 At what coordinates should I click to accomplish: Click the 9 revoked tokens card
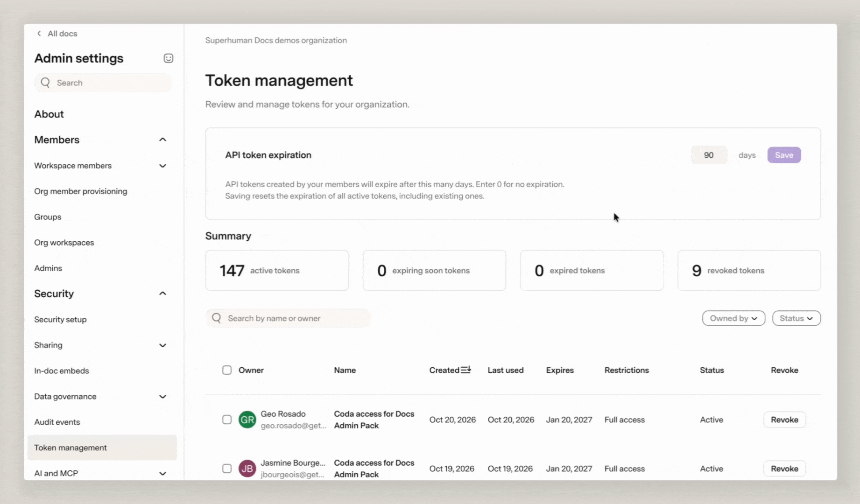tap(749, 271)
